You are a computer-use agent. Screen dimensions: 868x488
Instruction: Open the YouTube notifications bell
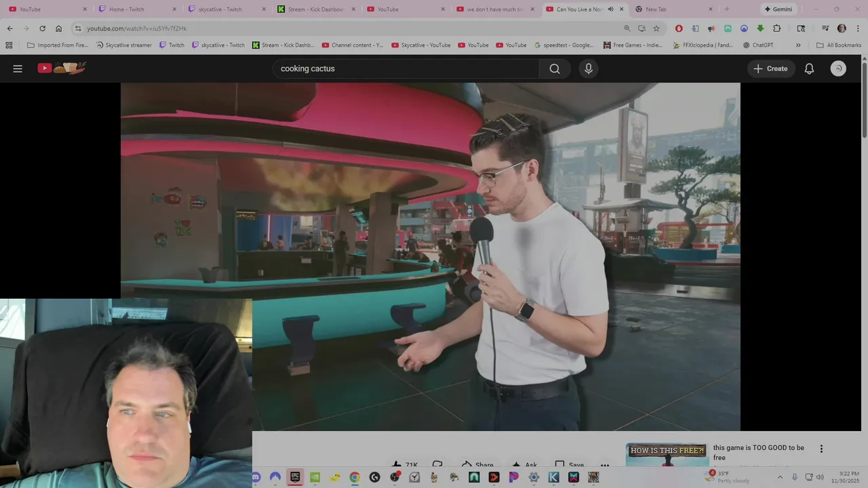pos(809,68)
